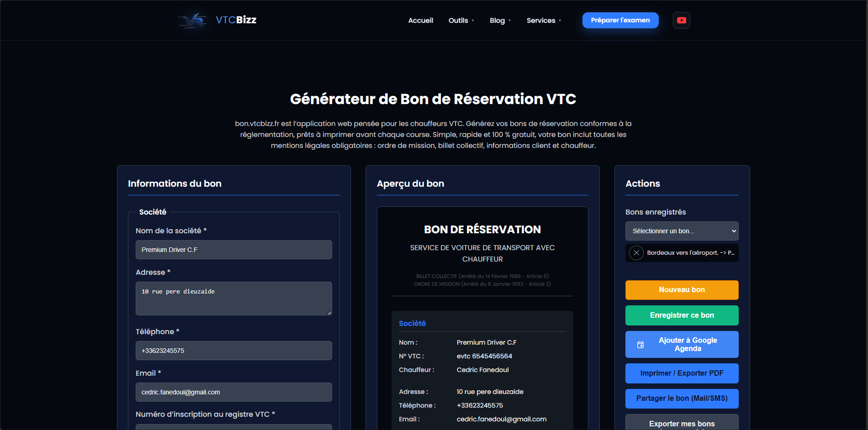Click Exporter mes bons button

(682, 423)
